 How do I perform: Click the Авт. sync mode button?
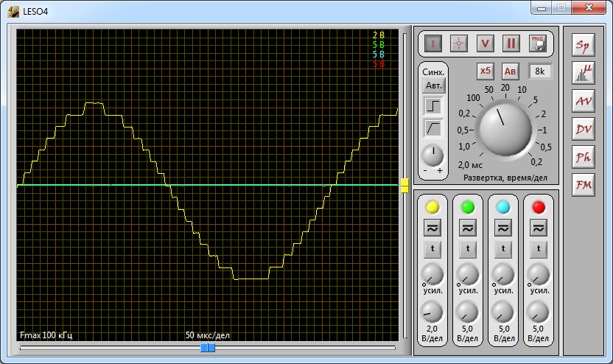click(x=433, y=85)
